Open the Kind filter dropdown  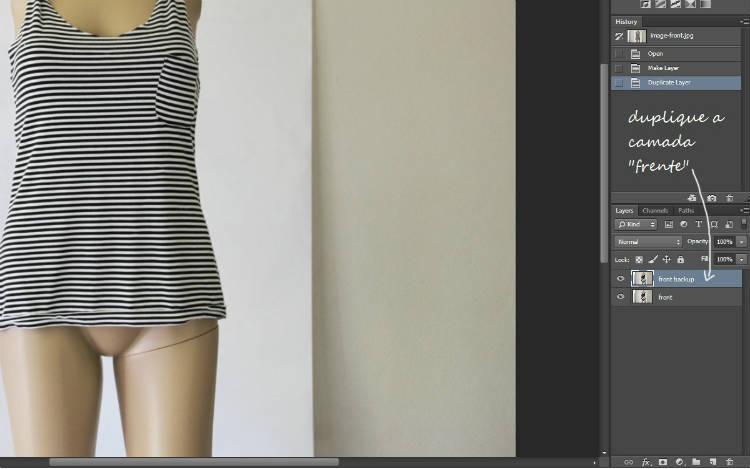point(636,224)
